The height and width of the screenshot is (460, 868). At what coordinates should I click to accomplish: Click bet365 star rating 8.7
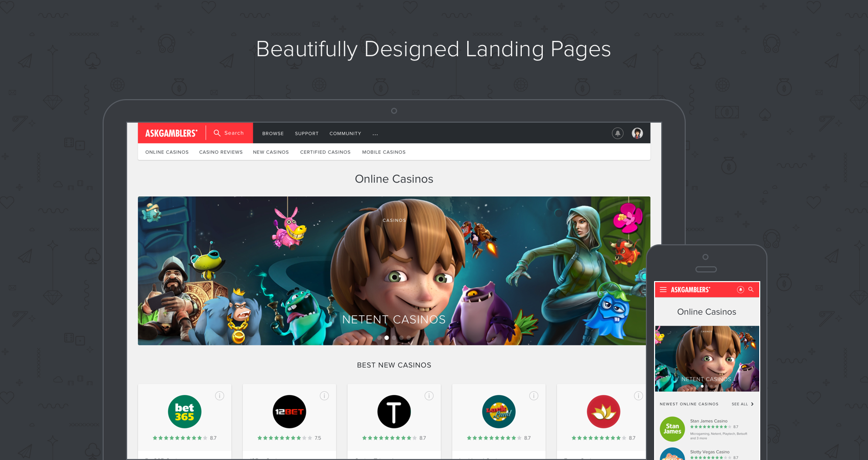[184, 438]
